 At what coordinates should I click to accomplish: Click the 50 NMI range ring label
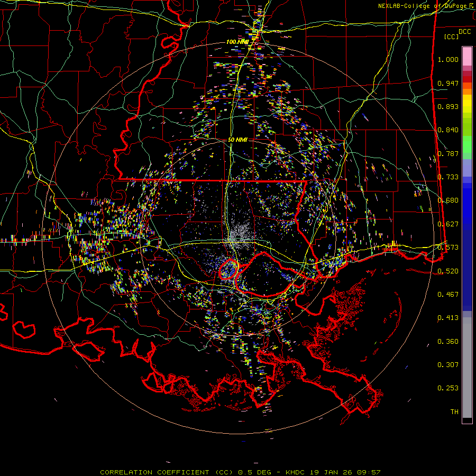(x=237, y=140)
